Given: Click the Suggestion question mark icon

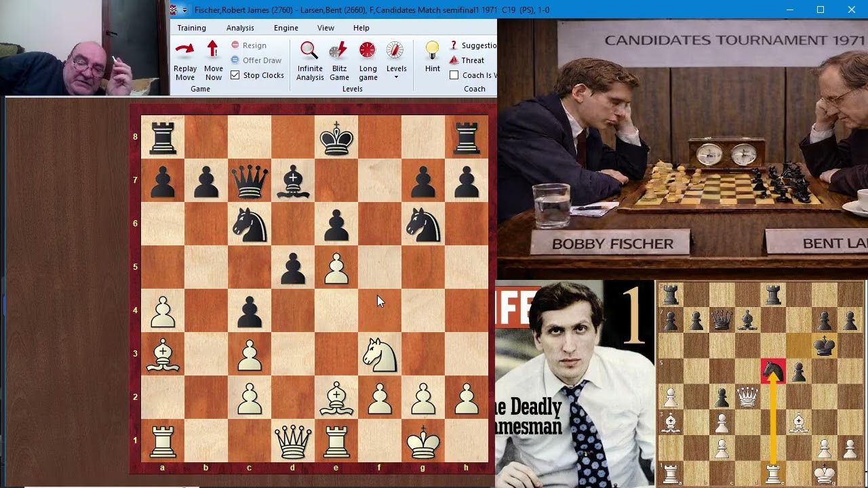Looking at the screenshot, I should click(x=454, y=45).
